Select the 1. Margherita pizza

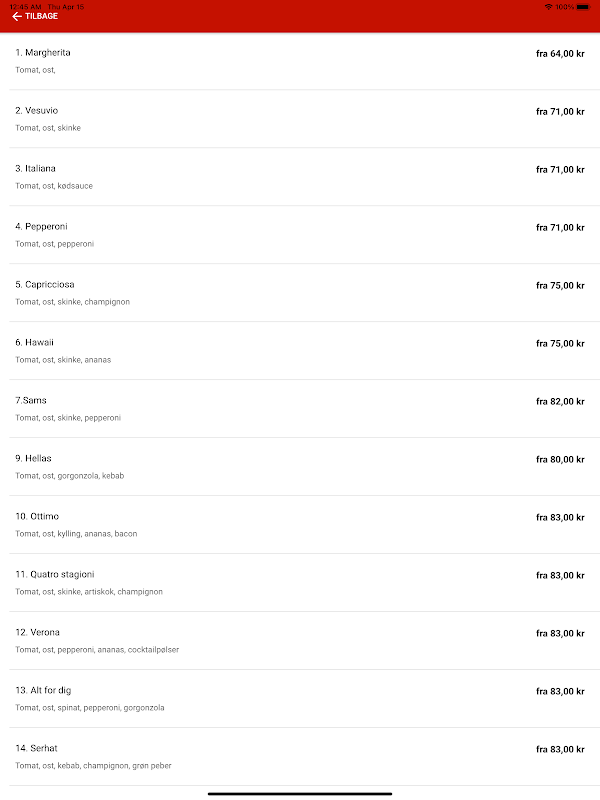pyautogui.click(x=43, y=52)
